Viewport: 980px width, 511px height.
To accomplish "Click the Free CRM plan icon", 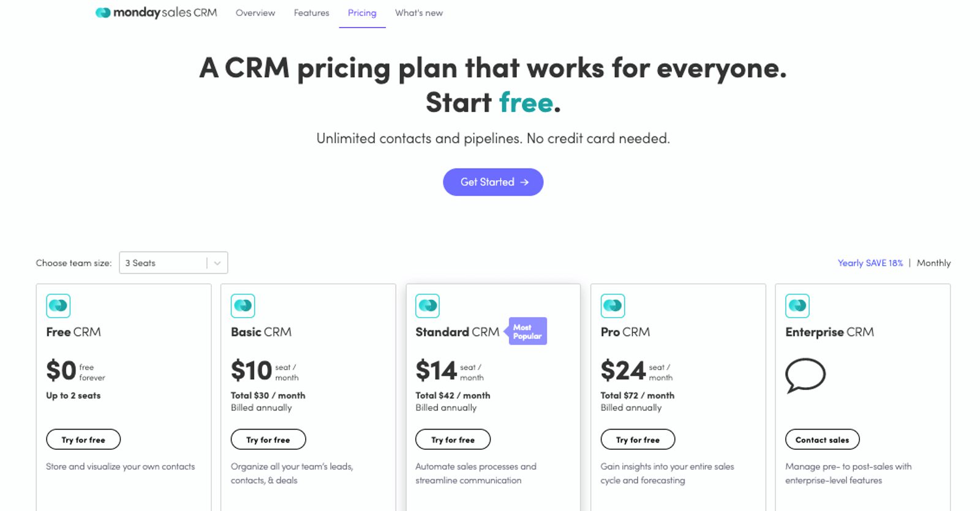I will coord(58,305).
